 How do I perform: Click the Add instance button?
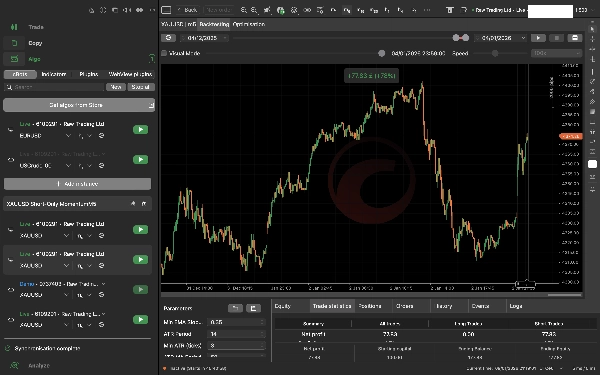coord(77,184)
